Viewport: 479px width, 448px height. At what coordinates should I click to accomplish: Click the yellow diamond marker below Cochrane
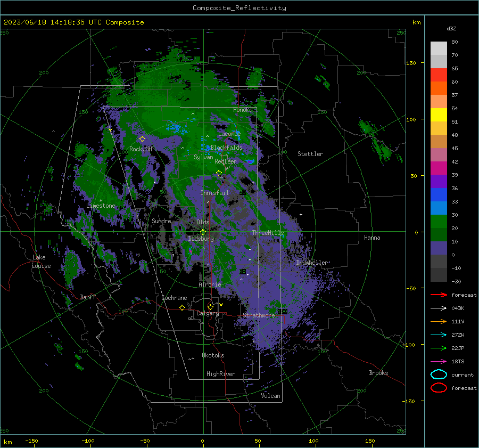click(x=182, y=307)
